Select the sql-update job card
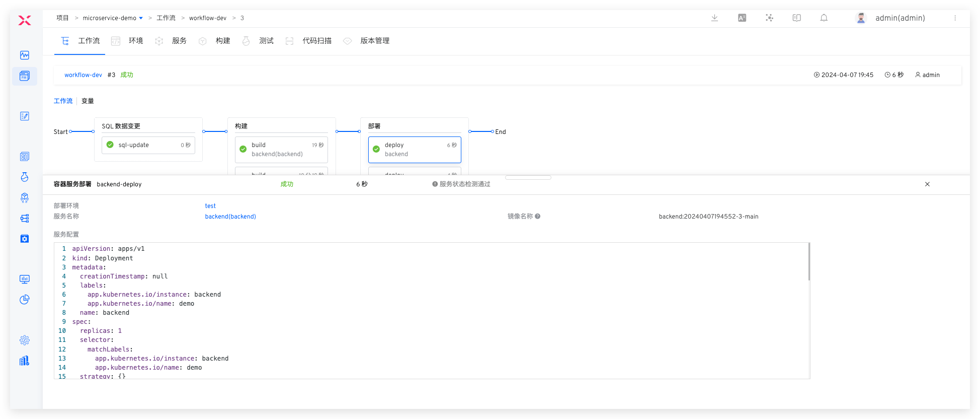980x419 pixels. (x=148, y=145)
